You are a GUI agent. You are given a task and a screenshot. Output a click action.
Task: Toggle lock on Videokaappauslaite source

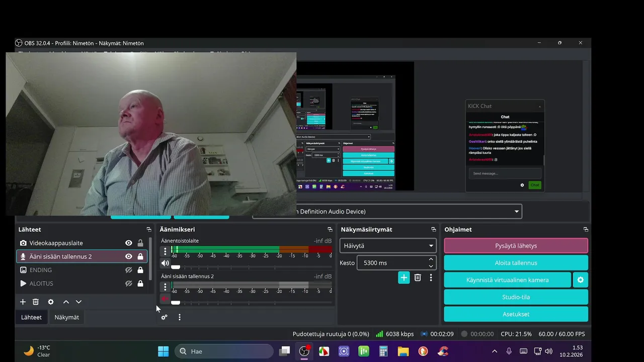click(140, 243)
